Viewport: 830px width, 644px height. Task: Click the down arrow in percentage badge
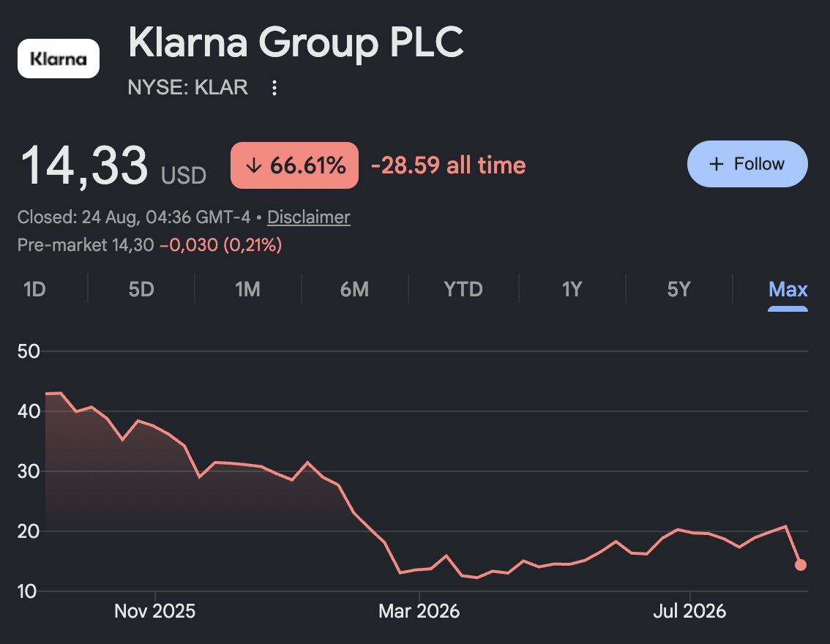tap(254, 165)
